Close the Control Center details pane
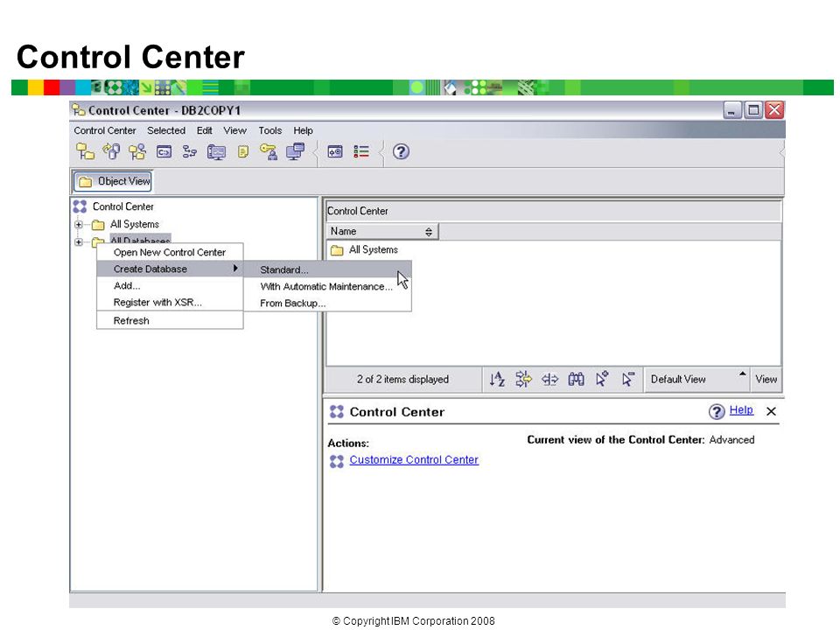The image size is (840, 630). click(771, 411)
